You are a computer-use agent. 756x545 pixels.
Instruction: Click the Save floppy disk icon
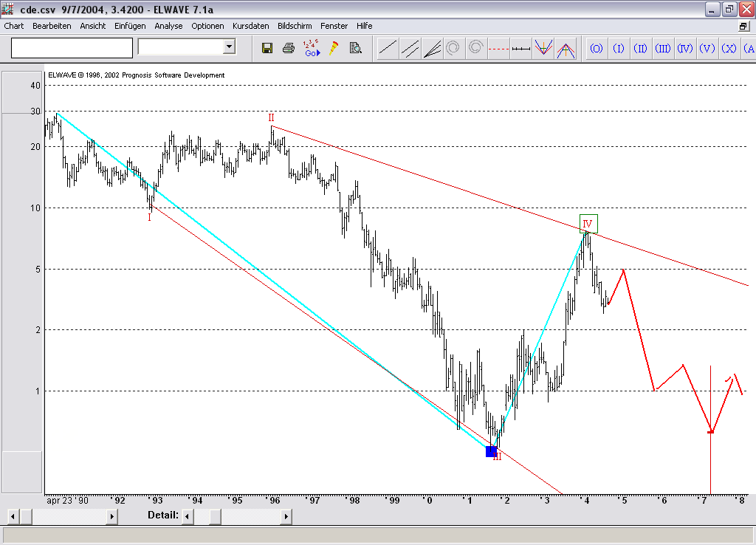(267, 48)
